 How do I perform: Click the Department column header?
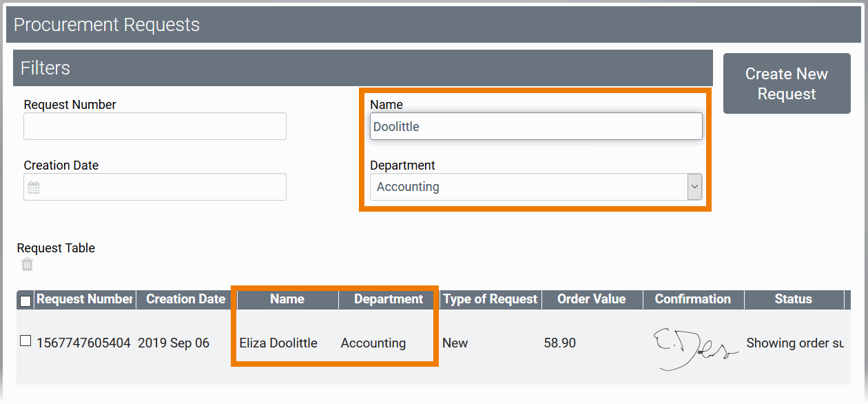pos(389,299)
